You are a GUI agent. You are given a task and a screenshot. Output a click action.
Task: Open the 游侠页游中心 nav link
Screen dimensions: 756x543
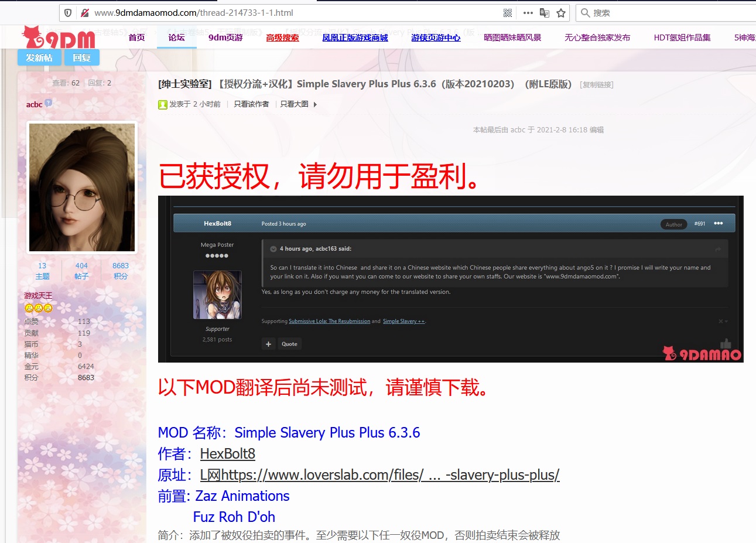tap(436, 37)
